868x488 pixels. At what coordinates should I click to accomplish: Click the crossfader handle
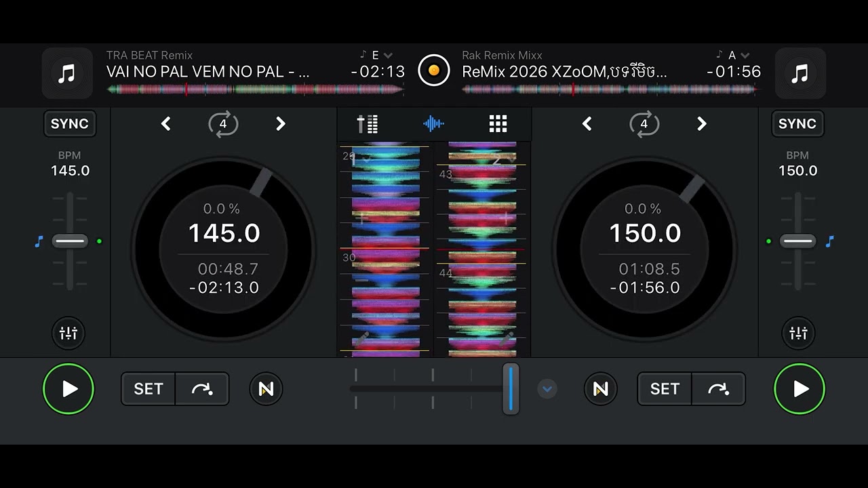[x=511, y=389]
